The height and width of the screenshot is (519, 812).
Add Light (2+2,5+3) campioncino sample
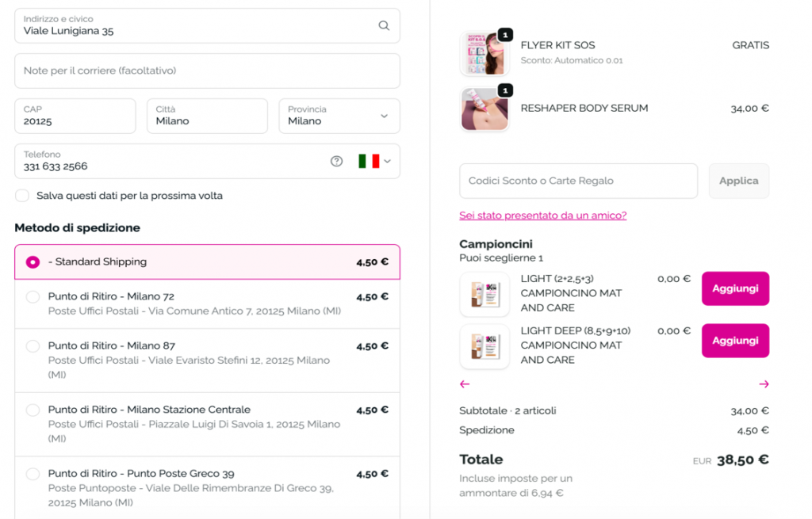[735, 288]
